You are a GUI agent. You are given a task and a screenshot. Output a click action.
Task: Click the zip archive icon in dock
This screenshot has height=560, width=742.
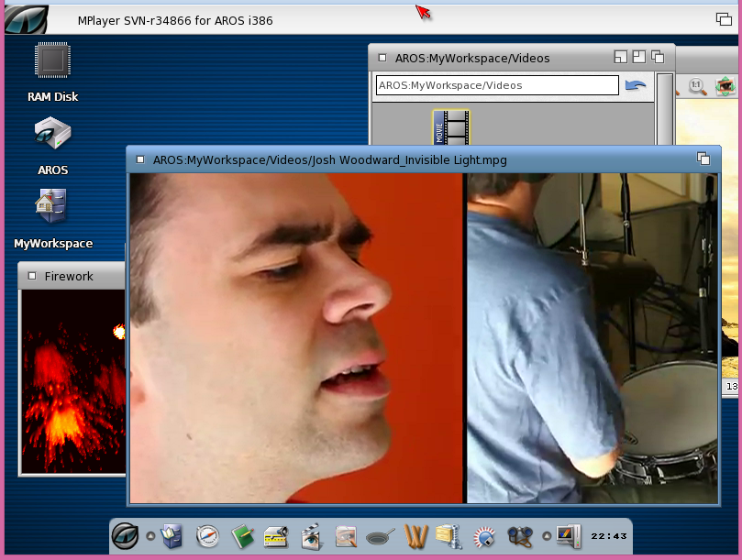pyautogui.click(x=449, y=536)
